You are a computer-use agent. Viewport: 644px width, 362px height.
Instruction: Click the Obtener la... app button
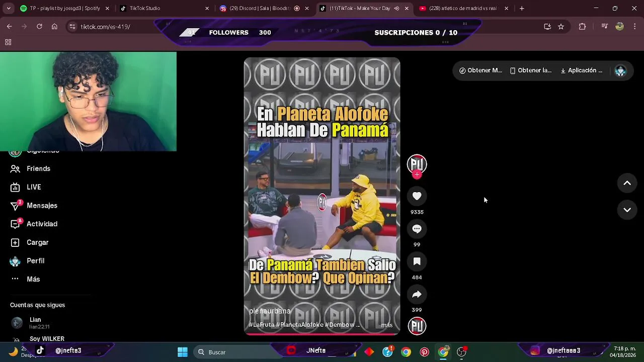(x=531, y=70)
